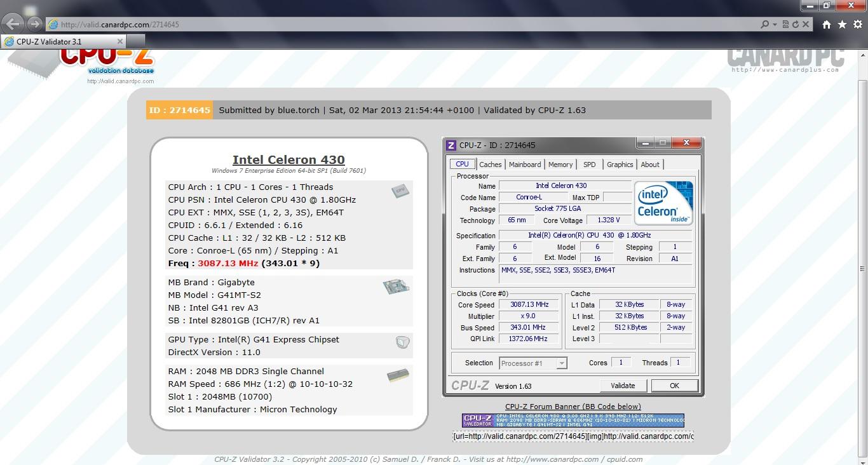Click the Validate button in CPU-Z

coord(623,386)
